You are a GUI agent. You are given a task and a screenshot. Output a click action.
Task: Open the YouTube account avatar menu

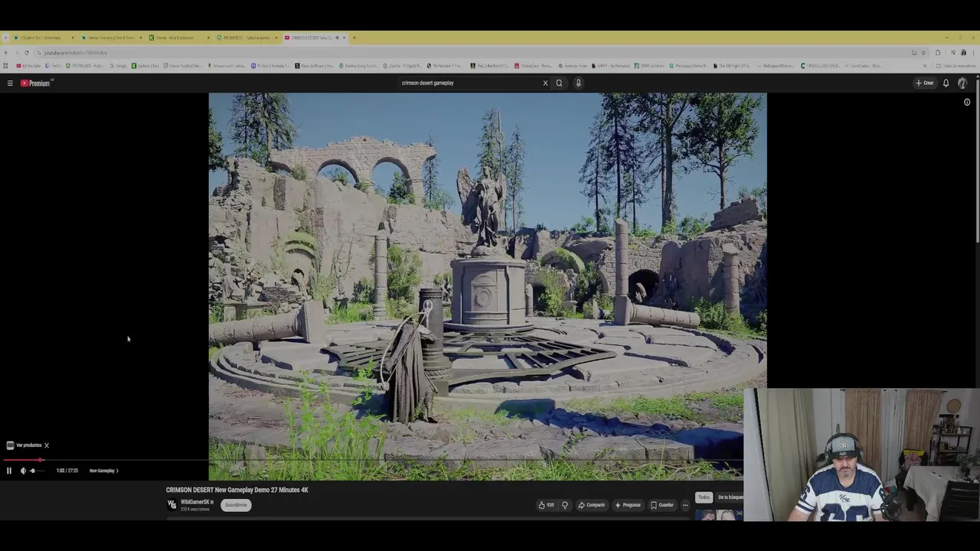(x=962, y=83)
